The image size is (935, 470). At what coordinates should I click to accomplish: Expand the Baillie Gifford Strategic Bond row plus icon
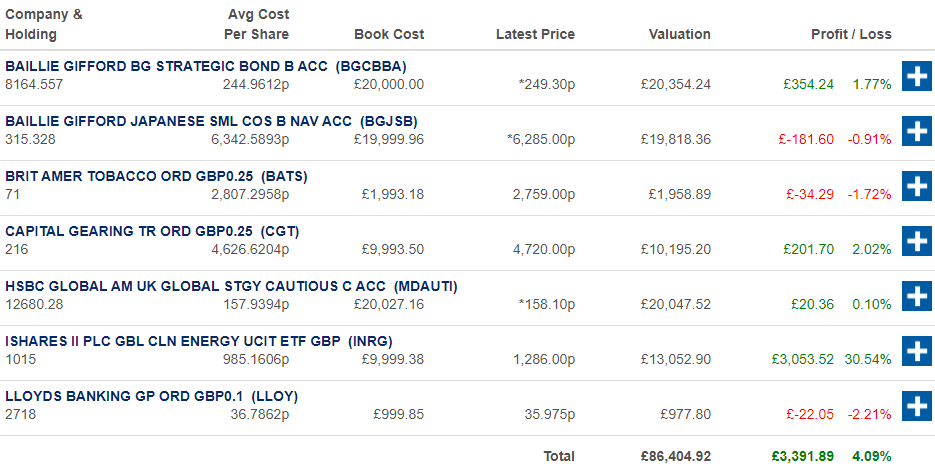tap(916, 76)
